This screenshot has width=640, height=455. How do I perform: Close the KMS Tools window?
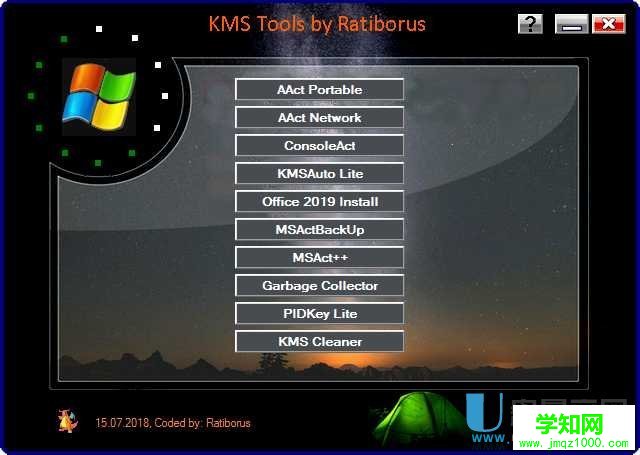pyautogui.click(x=609, y=24)
